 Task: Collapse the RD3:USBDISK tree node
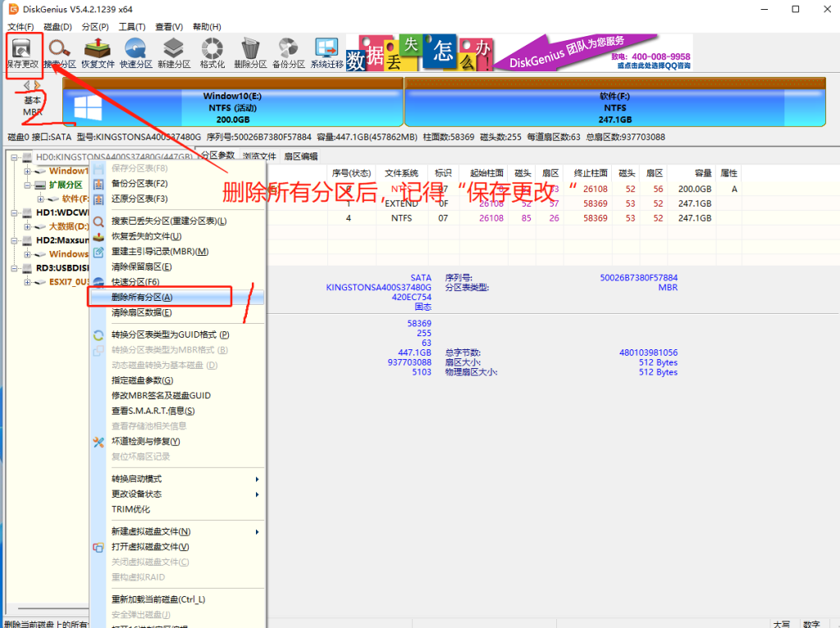(x=14, y=268)
